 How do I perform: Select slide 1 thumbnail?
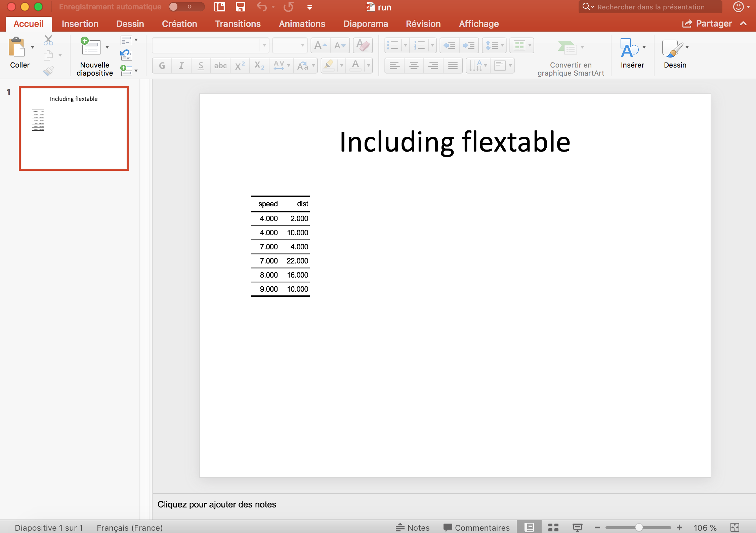tap(74, 128)
